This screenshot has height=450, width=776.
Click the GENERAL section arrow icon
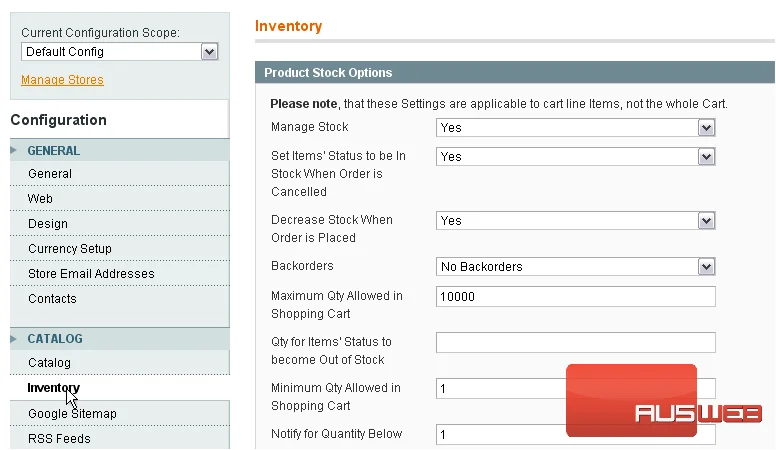click(13, 150)
